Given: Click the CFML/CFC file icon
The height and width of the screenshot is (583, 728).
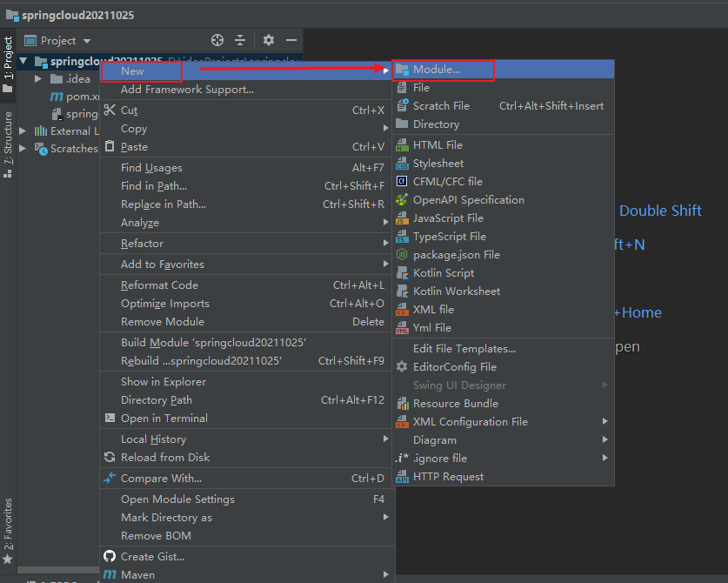Looking at the screenshot, I should [402, 181].
